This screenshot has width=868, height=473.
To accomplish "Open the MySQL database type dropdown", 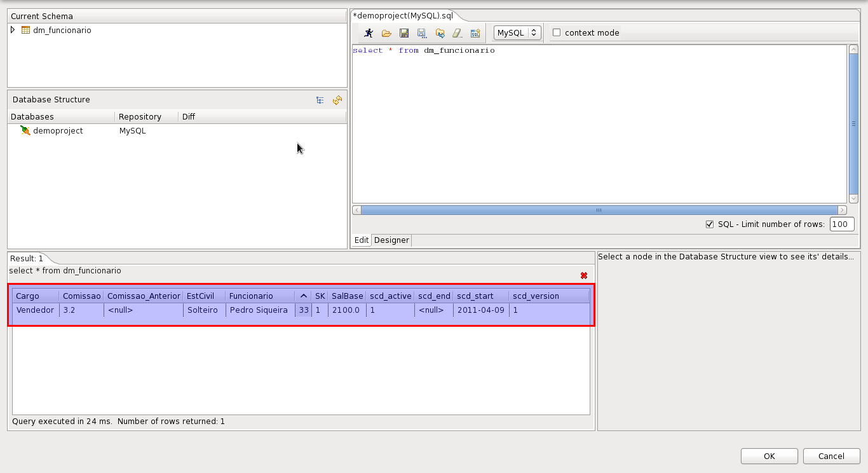I will 517,33.
